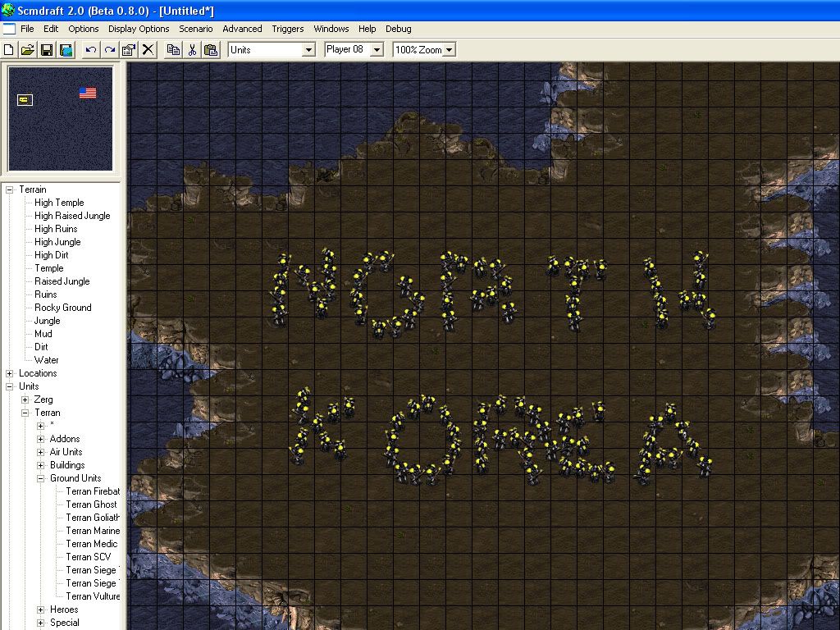This screenshot has height=630, width=840.
Task: Select High Ruins terrain
Action: click(x=56, y=229)
